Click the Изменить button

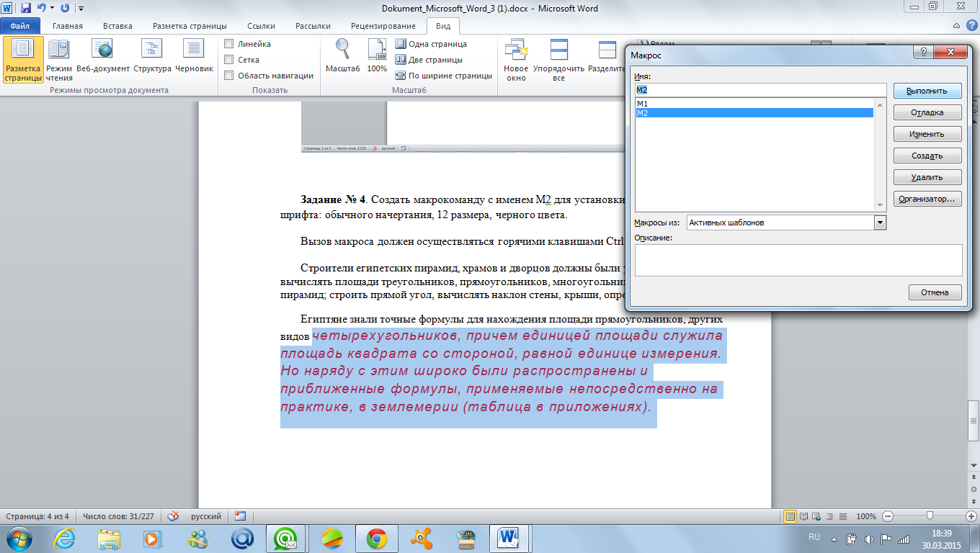pyautogui.click(x=927, y=135)
